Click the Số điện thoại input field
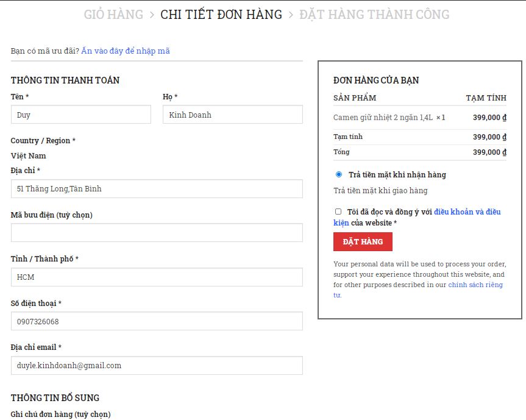The image size is (526, 420). (x=157, y=321)
